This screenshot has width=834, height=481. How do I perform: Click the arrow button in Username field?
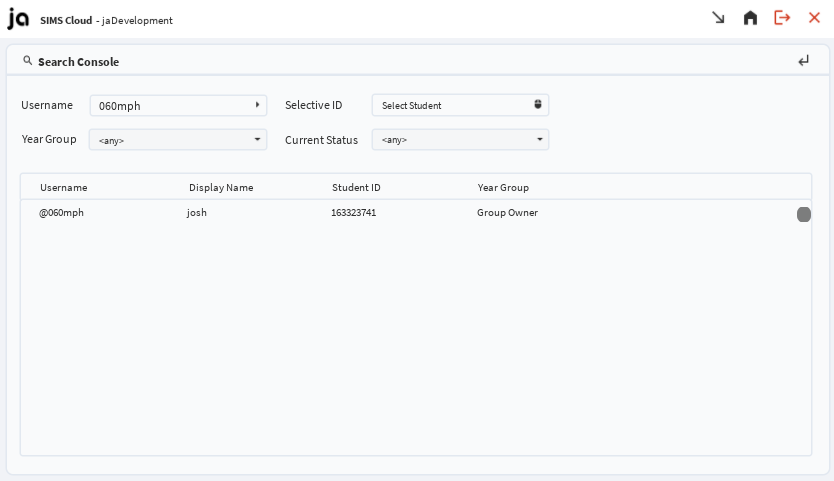[x=257, y=105]
